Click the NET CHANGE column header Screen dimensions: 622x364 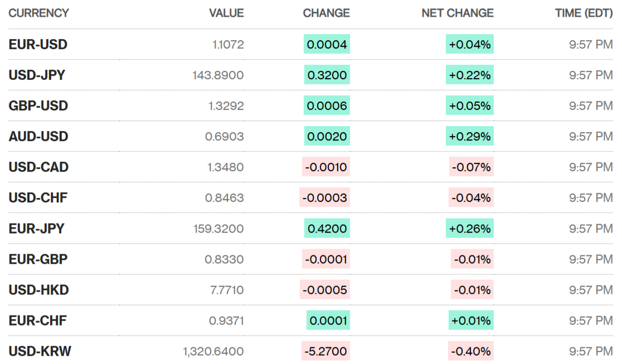(x=458, y=13)
